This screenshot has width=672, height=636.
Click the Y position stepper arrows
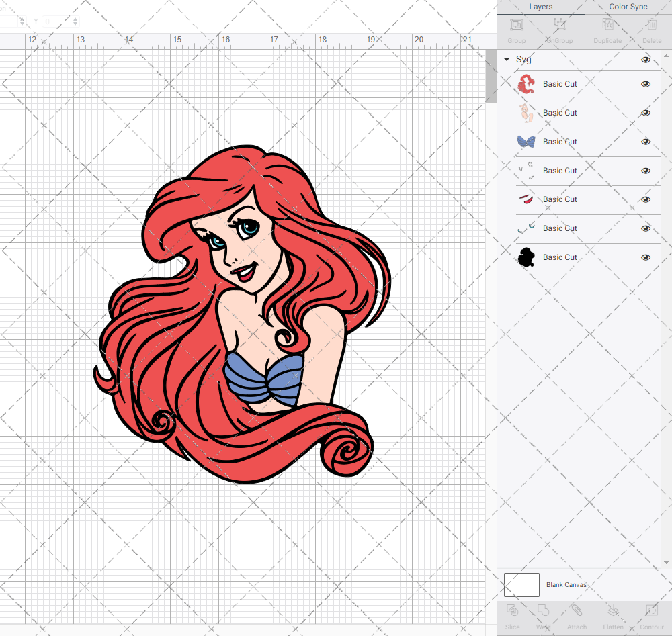tap(75, 21)
